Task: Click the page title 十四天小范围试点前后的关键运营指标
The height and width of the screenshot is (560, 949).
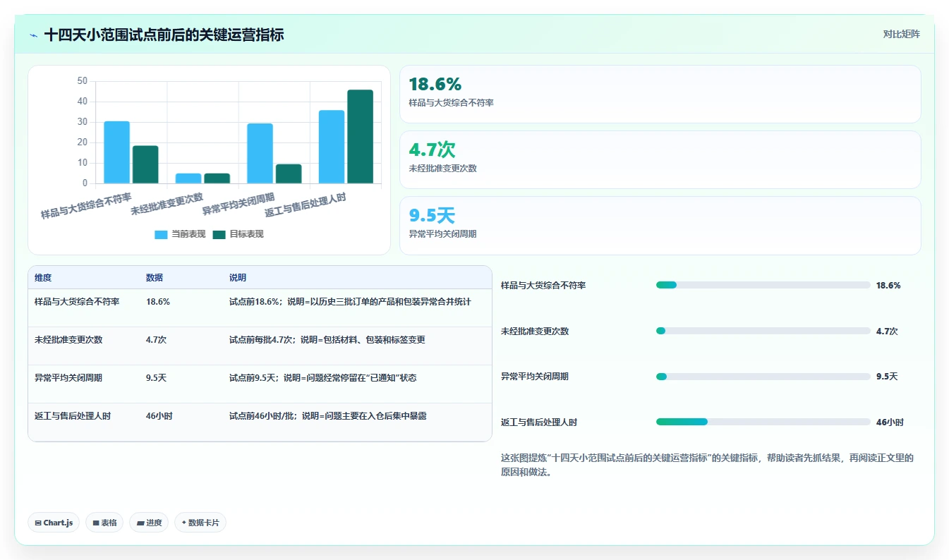Action: click(164, 35)
